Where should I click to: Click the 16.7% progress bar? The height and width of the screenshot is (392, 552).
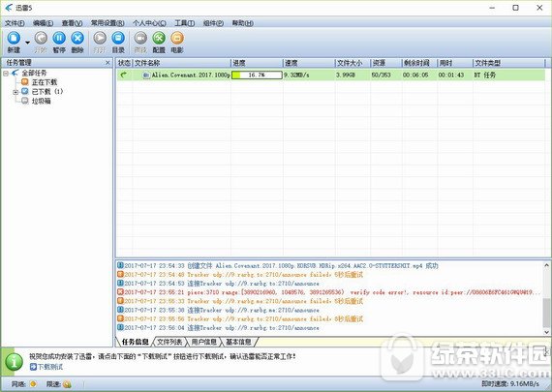click(x=257, y=75)
